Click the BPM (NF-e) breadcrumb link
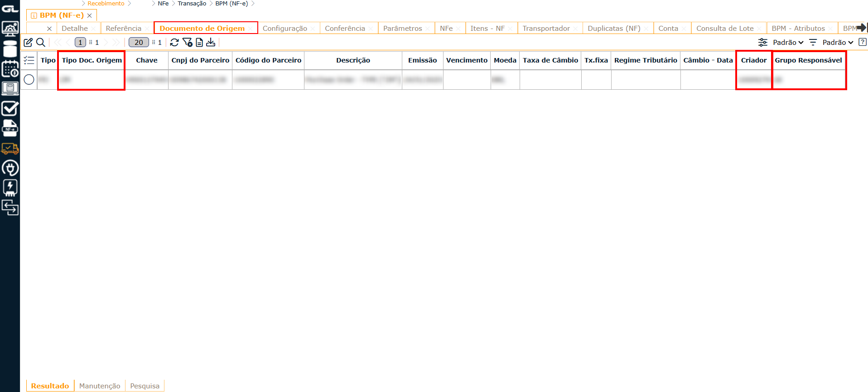Screen dimensions: 868x392 click(x=231, y=3)
